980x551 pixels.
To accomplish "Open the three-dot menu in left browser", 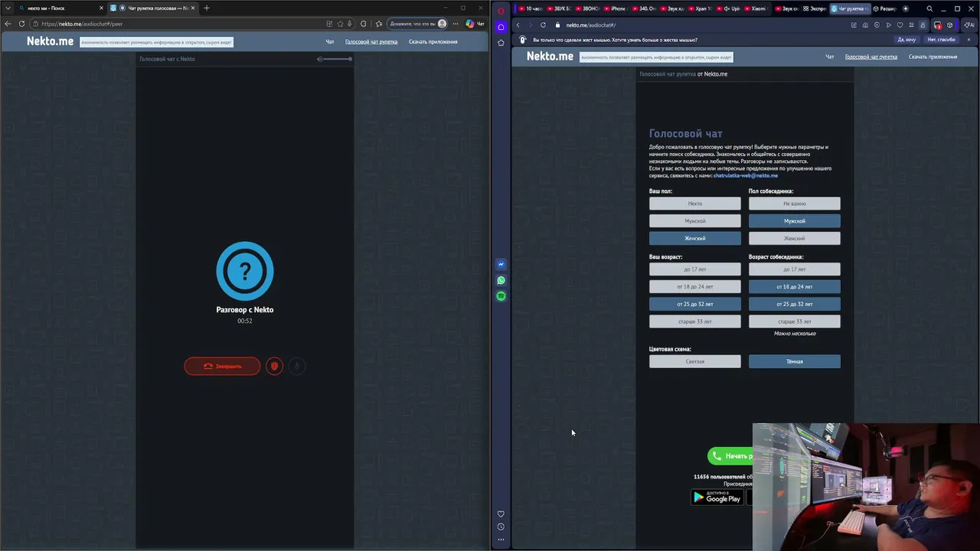I will click(x=456, y=24).
